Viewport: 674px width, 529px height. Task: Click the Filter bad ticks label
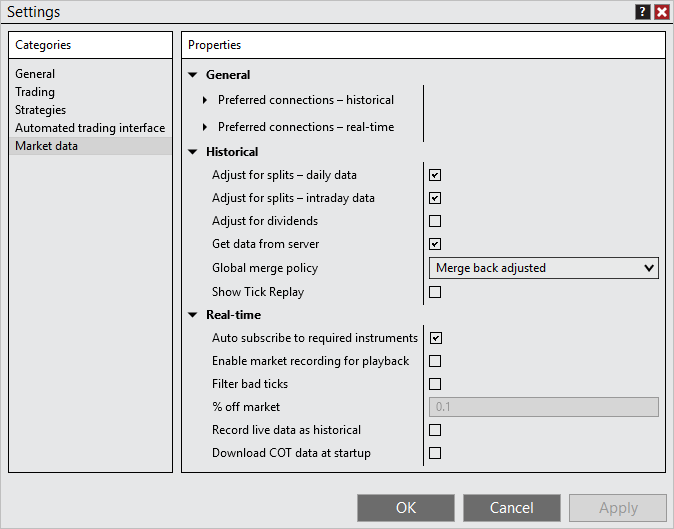click(250, 384)
